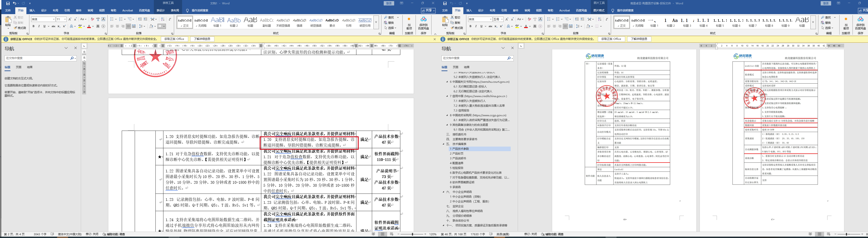The image size is (868, 238).
Task: Click the A-Z sort icon in the 投标文件 ribbon
Action: [600, 19]
